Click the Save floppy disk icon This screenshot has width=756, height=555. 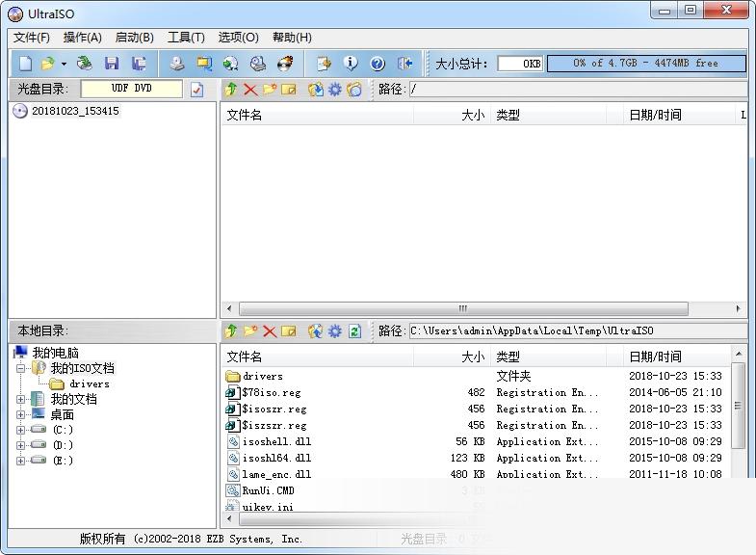(x=112, y=64)
